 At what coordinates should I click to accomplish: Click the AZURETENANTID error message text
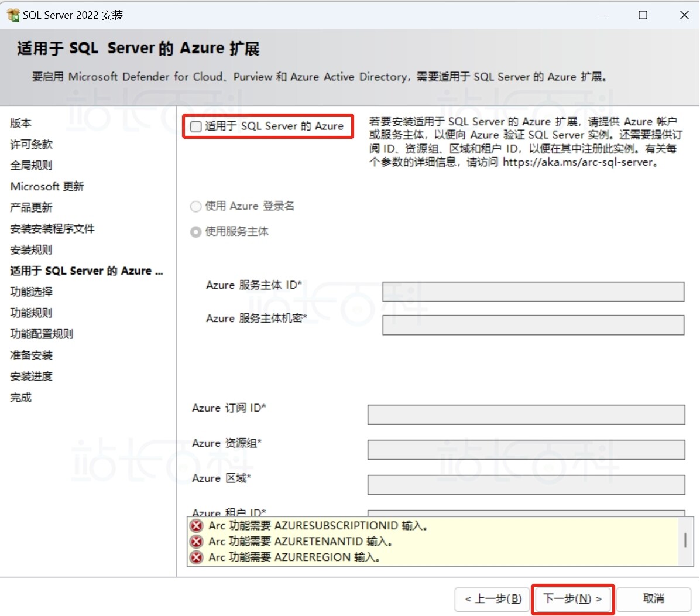(300, 542)
